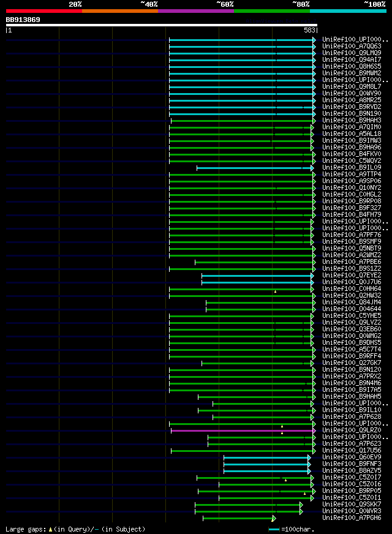Pick the UniRef100_A7PBE6 sequence label
The image size is (392, 534).
coord(352,262)
